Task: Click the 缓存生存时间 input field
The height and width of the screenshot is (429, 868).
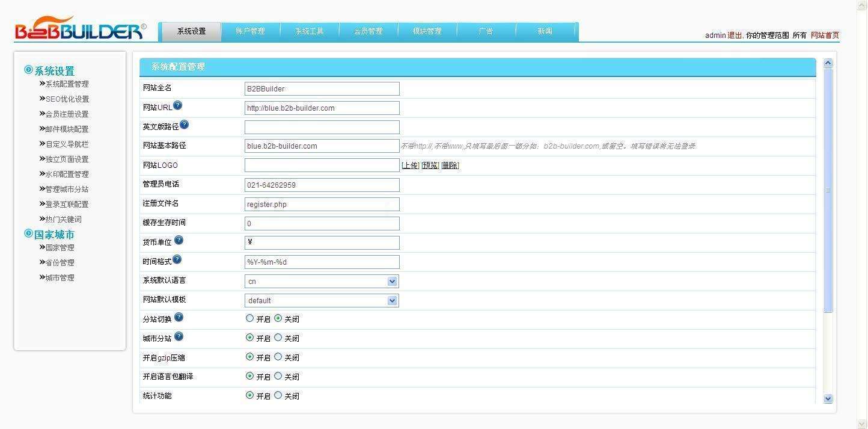Action: [322, 223]
